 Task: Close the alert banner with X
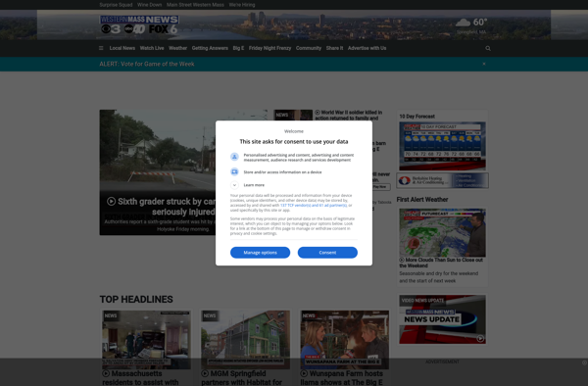pos(484,64)
